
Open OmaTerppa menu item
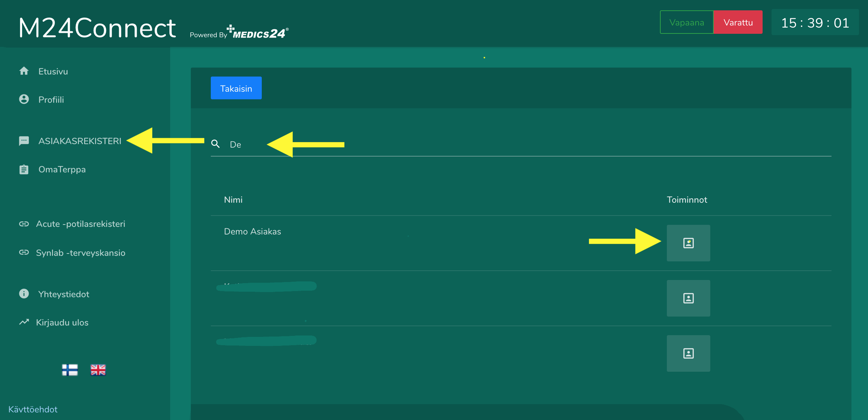click(62, 170)
